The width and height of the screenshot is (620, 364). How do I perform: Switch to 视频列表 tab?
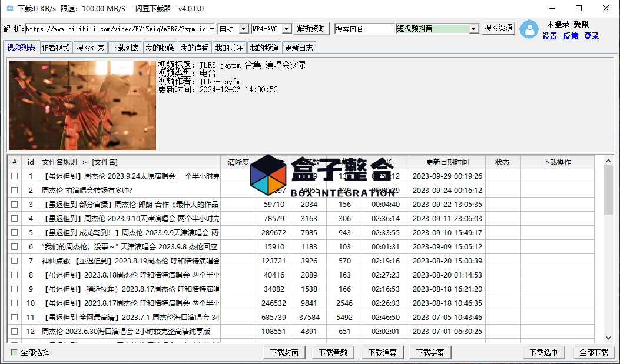(21, 48)
